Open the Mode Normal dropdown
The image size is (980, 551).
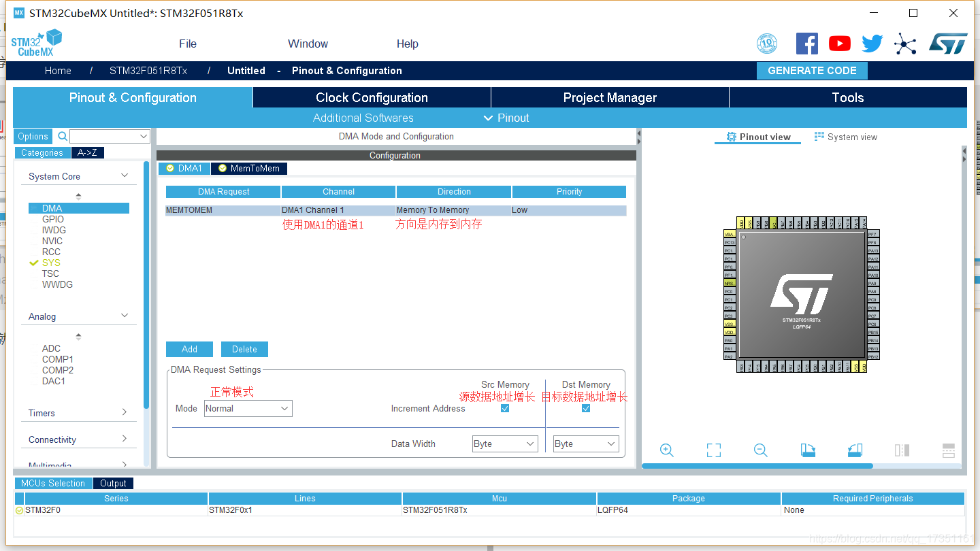[248, 408]
